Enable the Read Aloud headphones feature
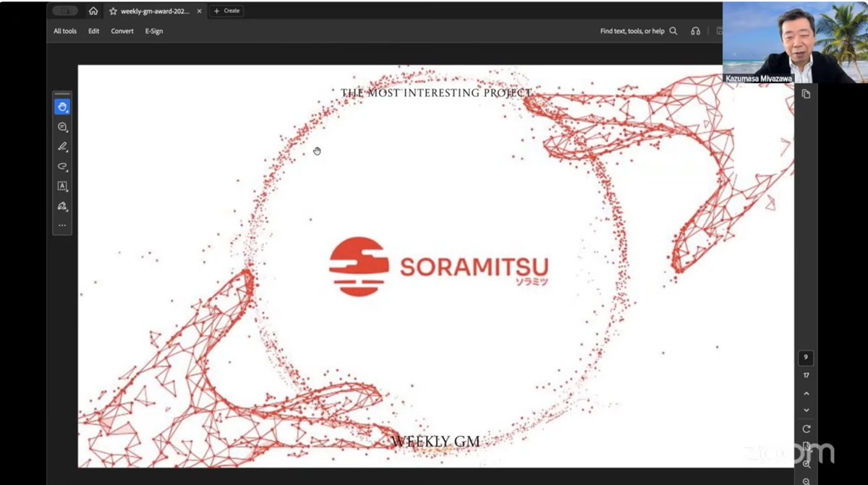Viewport: 868px width, 485px height. tap(695, 31)
